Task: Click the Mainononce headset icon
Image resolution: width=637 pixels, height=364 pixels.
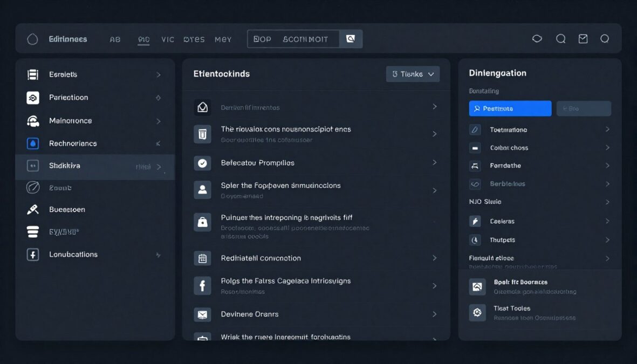Action: [33, 121]
